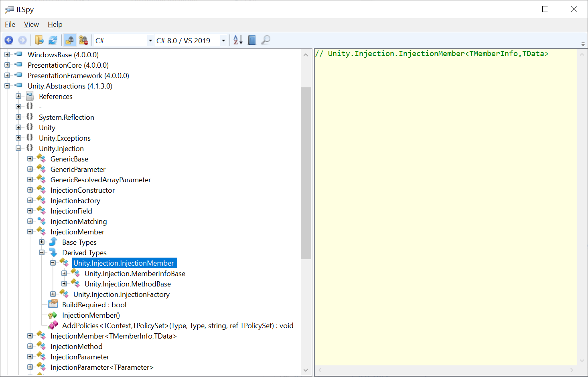Select the BuildRequired : bool property

[94, 304]
